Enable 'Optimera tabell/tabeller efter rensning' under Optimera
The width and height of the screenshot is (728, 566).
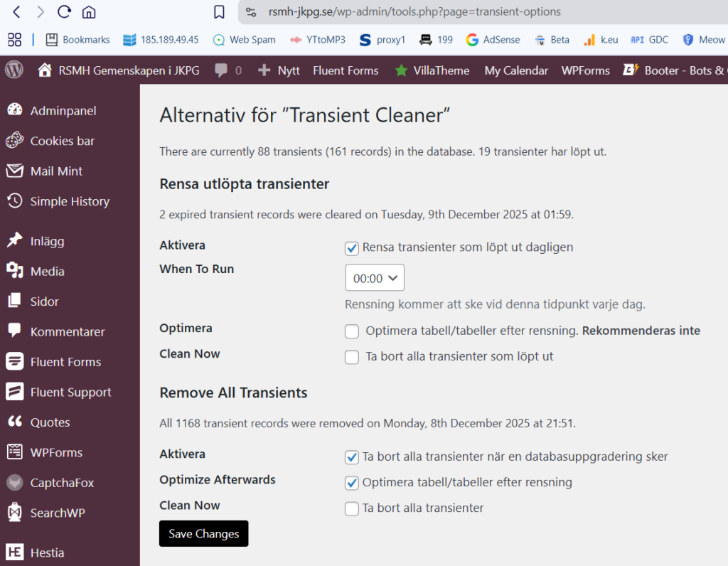click(x=351, y=331)
